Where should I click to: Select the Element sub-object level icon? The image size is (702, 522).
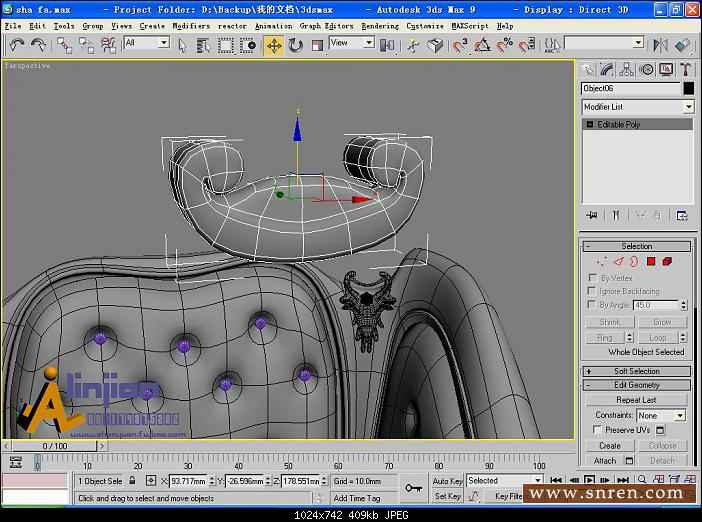[667, 261]
